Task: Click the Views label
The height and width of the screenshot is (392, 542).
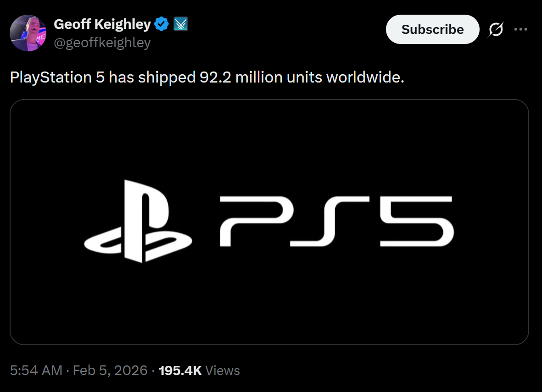Action: (223, 370)
